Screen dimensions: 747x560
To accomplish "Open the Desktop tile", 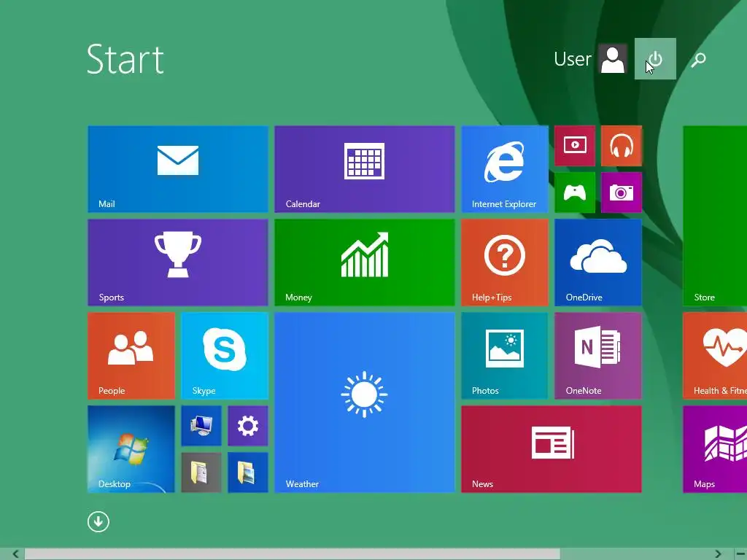I will (x=131, y=448).
